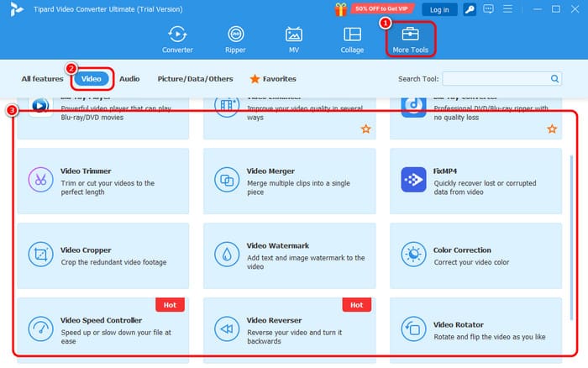Click the Video Rotator icon
This screenshot has height=368, width=588.
point(413,329)
